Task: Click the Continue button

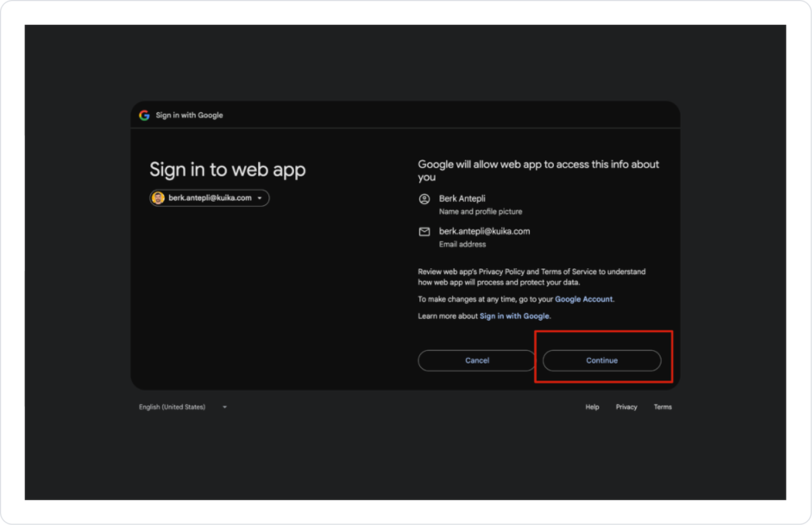Action: click(x=602, y=360)
